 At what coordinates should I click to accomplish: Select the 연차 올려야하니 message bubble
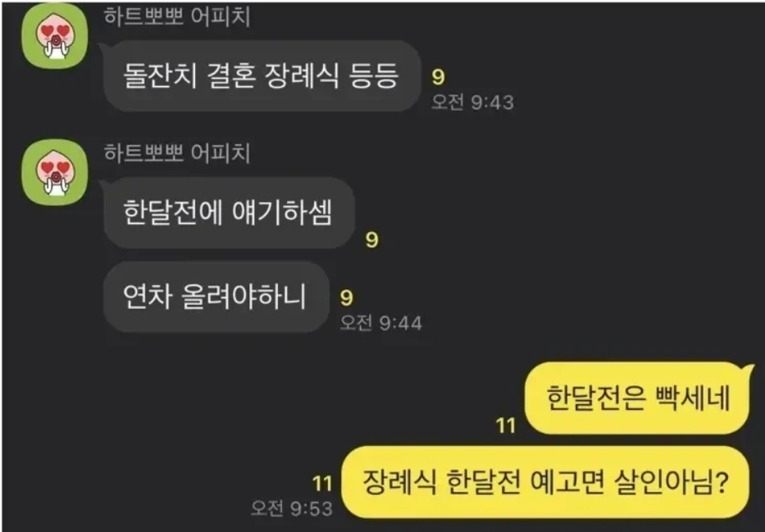tap(216, 297)
